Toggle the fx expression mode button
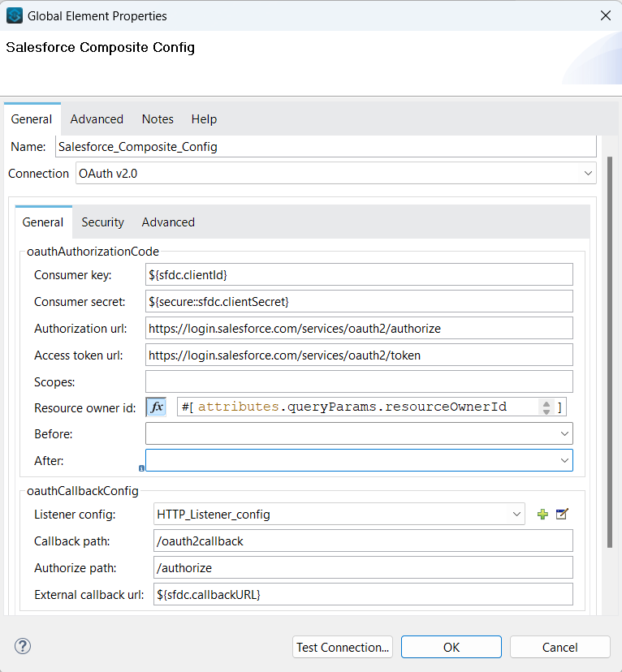 [x=156, y=407]
